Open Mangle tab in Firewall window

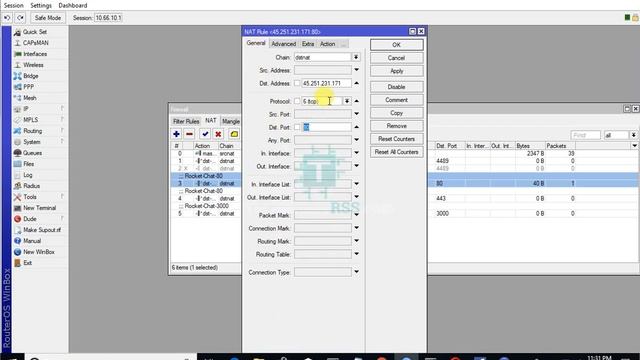(231, 121)
